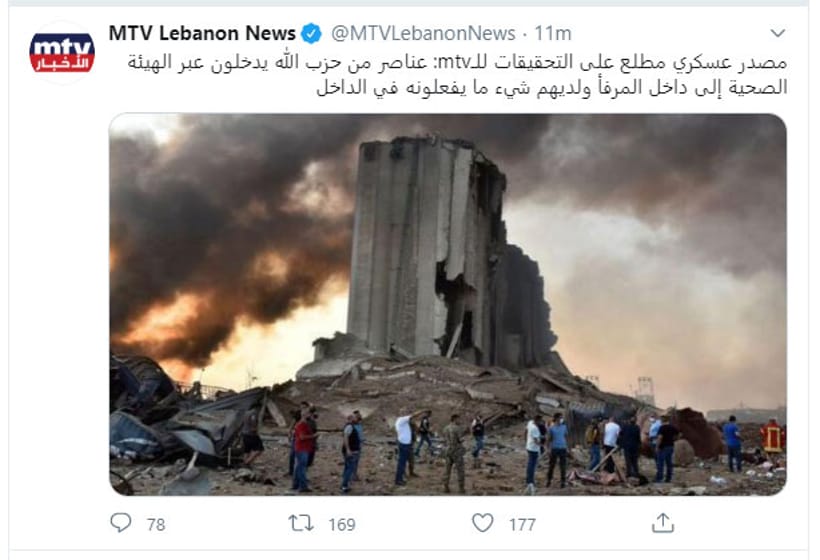
Task: Click the 177 likes count
Action: click(x=522, y=524)
